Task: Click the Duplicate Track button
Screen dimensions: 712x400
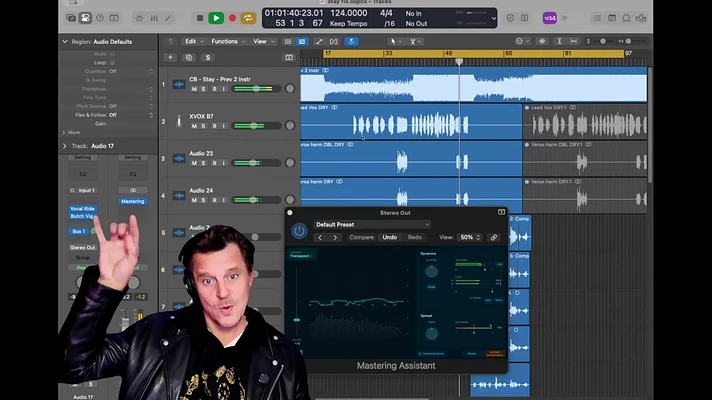Action: click(189, 58)
